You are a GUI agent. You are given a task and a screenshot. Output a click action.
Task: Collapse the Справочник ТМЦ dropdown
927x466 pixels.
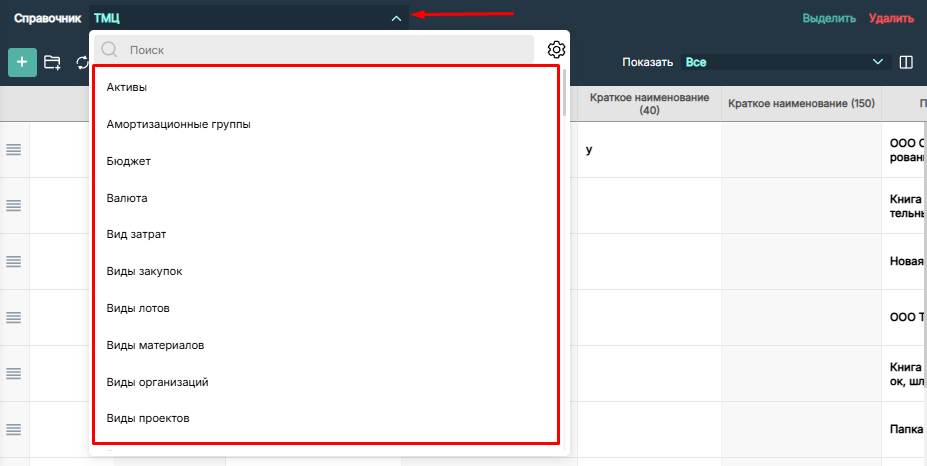coord(396,18)
